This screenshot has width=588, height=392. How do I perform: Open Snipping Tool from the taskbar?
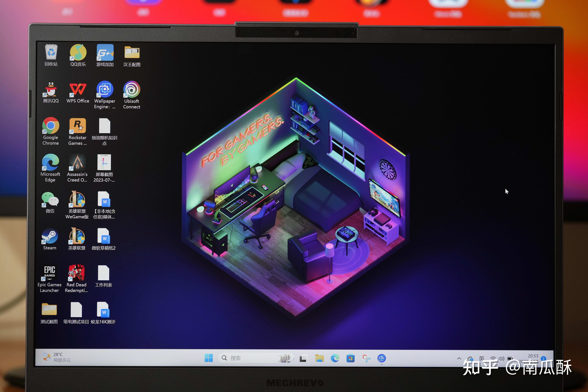click(366, 358)
